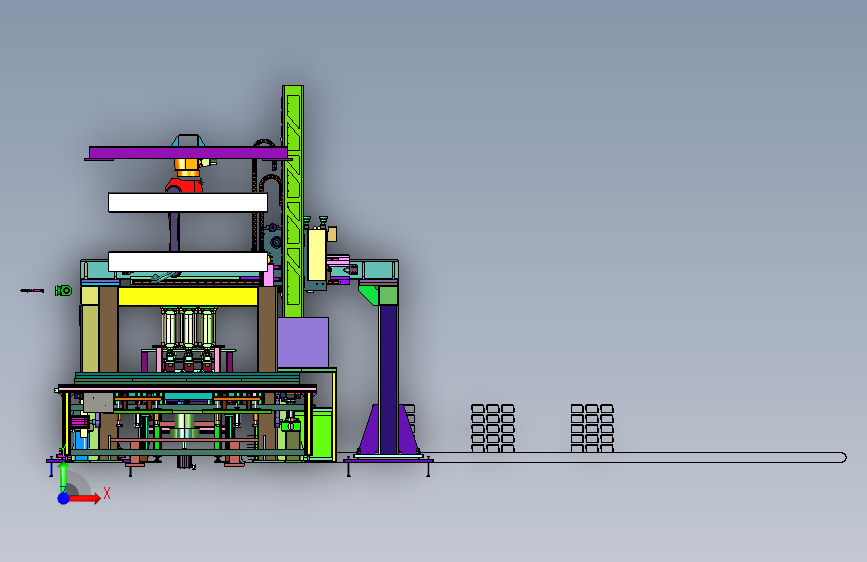
Task: Select the yellow horizontal crossbeam
Action: (188, 296)
